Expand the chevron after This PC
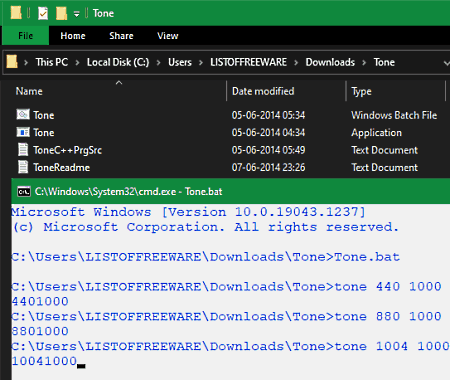The height and width of the screenshot is (380, 450). coord(77,62)
